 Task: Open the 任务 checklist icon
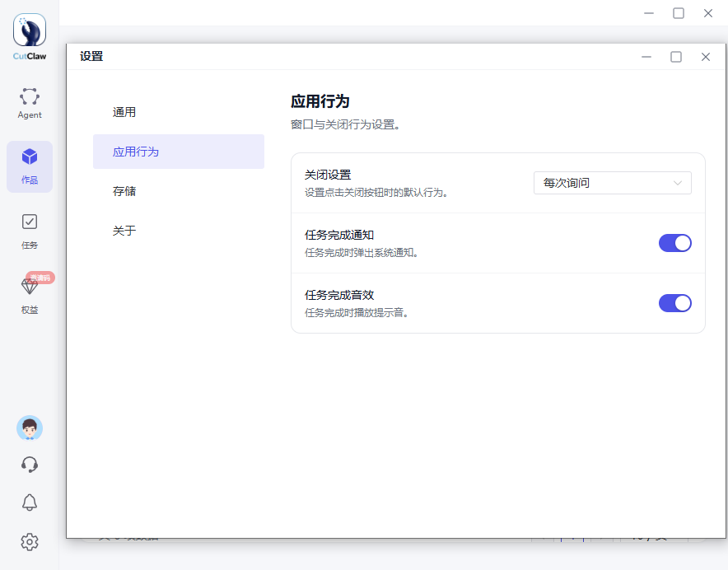click(x=30, y=222)
